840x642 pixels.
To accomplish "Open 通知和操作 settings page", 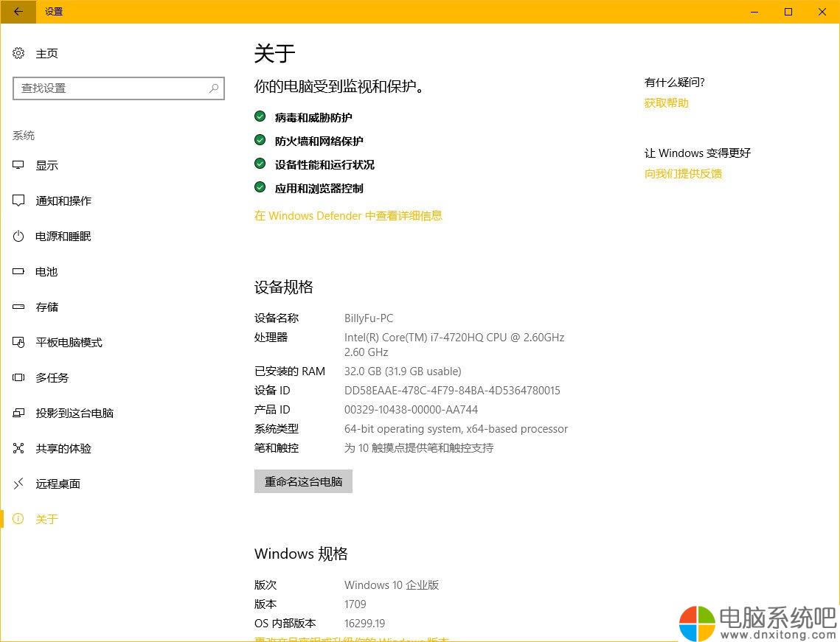I will click(x=63, y=200).
